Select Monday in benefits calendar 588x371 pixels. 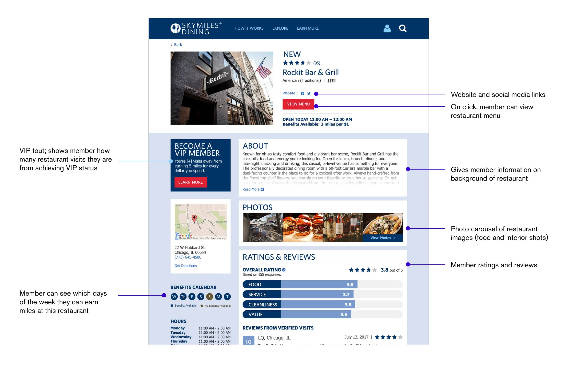coord(218,297)
